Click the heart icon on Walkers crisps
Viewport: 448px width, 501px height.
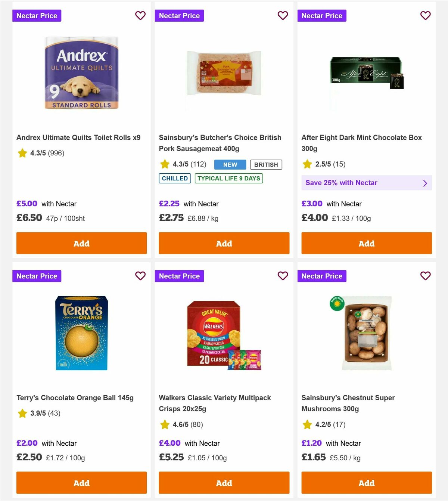[x=283, y=276]
